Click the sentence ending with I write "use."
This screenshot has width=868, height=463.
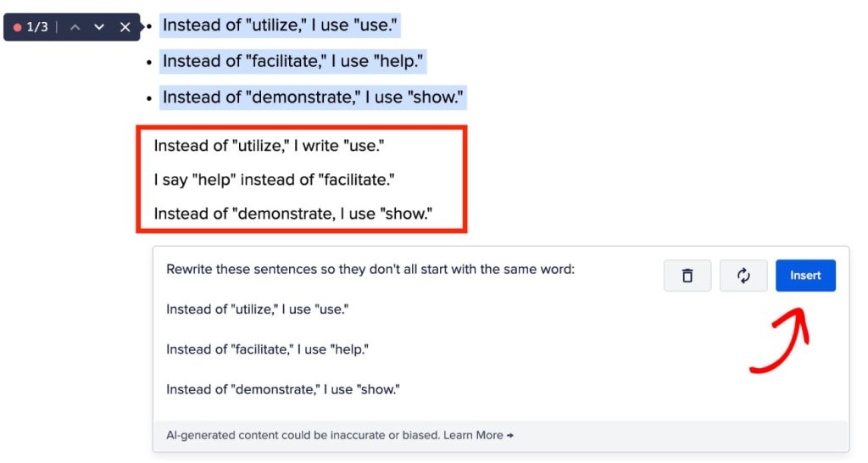tap(269, 146)
